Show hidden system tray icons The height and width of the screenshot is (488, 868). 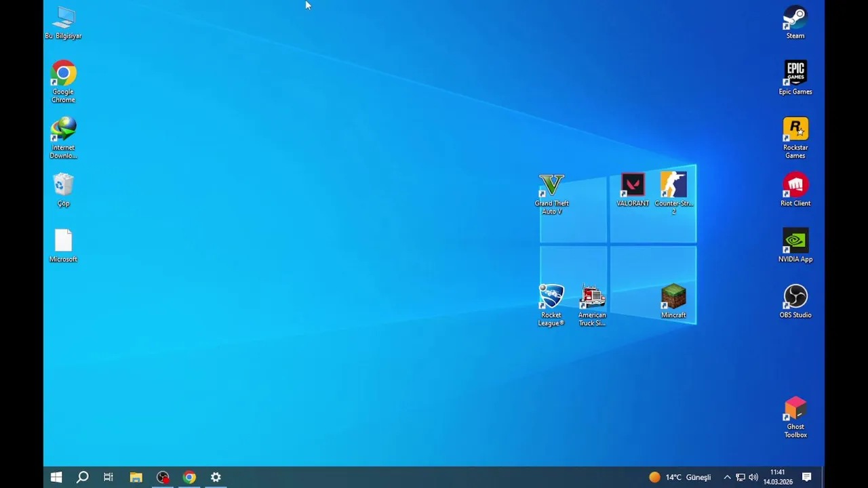pyautogui.click(x=727, y=477)
